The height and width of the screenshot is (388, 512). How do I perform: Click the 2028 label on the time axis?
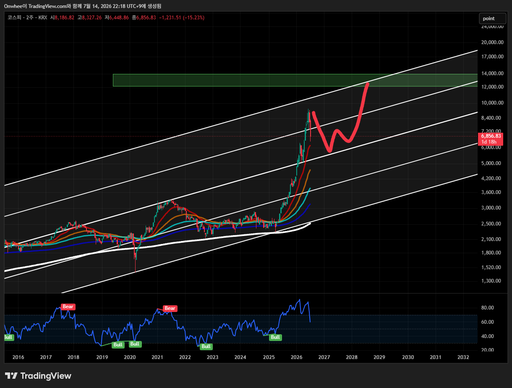pyautogui.click(x=352, y=357)
